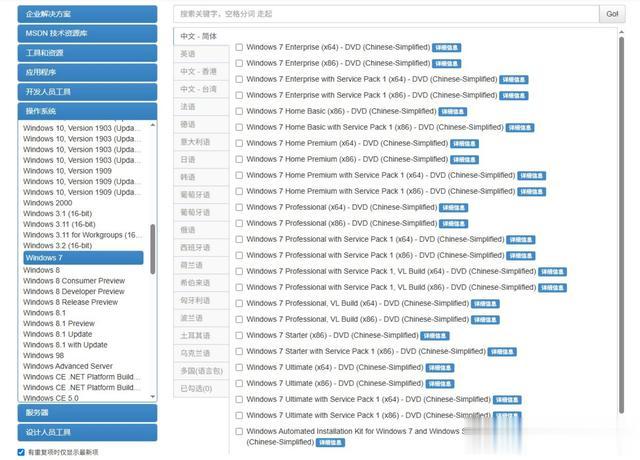Tick Windows 7 Starter (x86) checkbox

239,336
